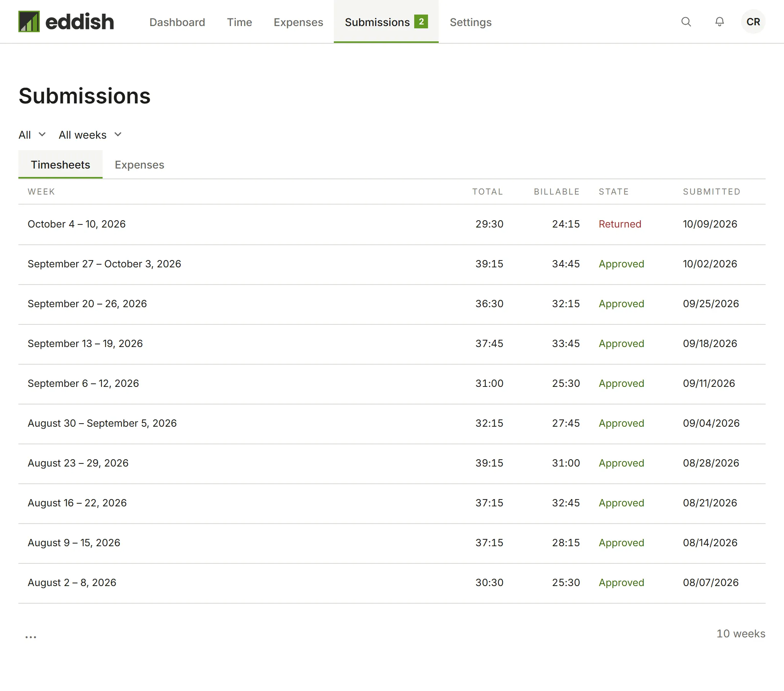Open the notifications bell
The width and height of the screenshot is (784, 691).
click(x=720, y=22)
